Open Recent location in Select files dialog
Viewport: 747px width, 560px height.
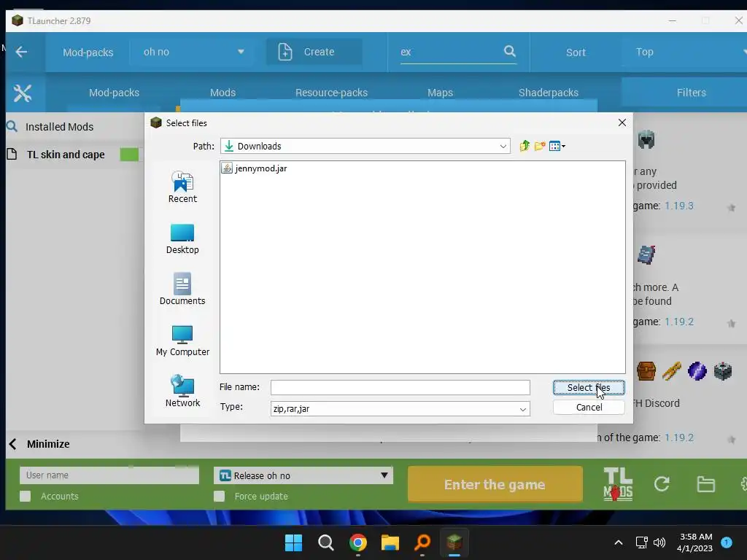coord(182,187)
